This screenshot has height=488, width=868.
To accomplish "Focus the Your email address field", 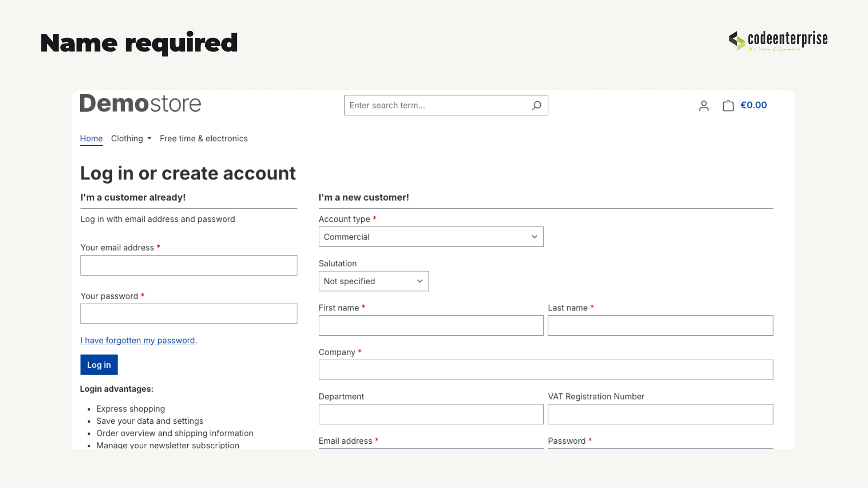I will pyautogui.click(x=189, y=265).
